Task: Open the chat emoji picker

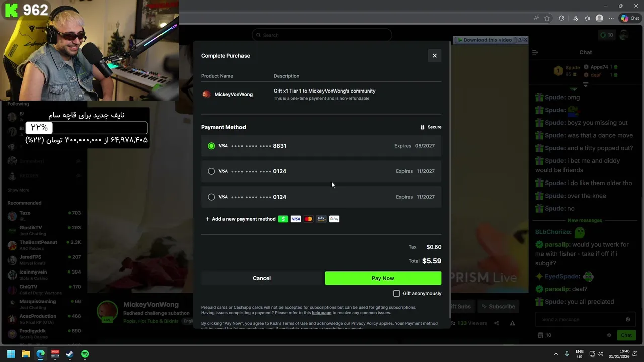Action: 627,319
